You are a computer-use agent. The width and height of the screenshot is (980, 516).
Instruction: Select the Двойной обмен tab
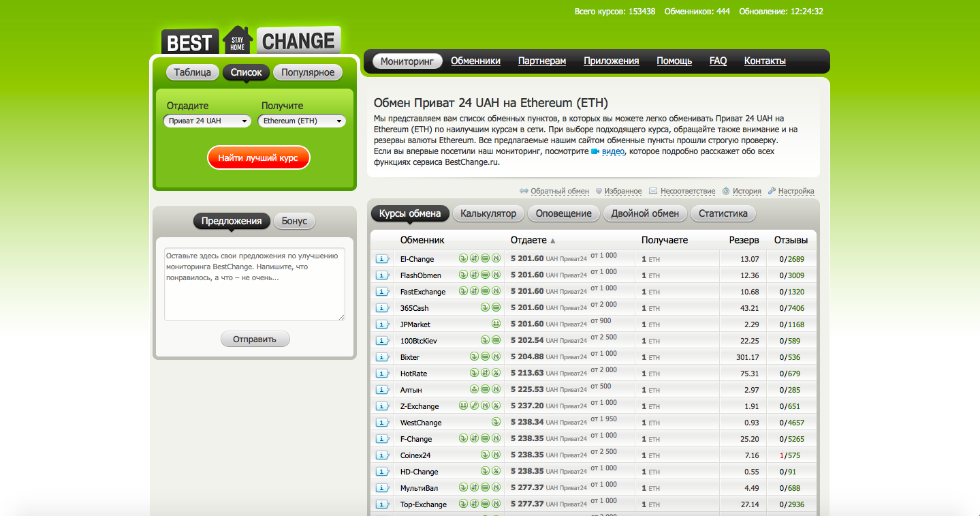pos(645,213)
